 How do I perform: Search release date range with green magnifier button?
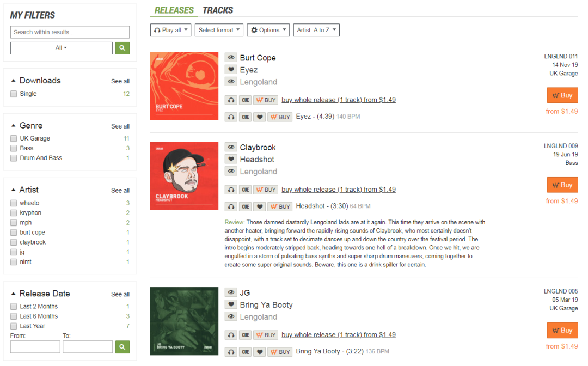click(122, 347)
